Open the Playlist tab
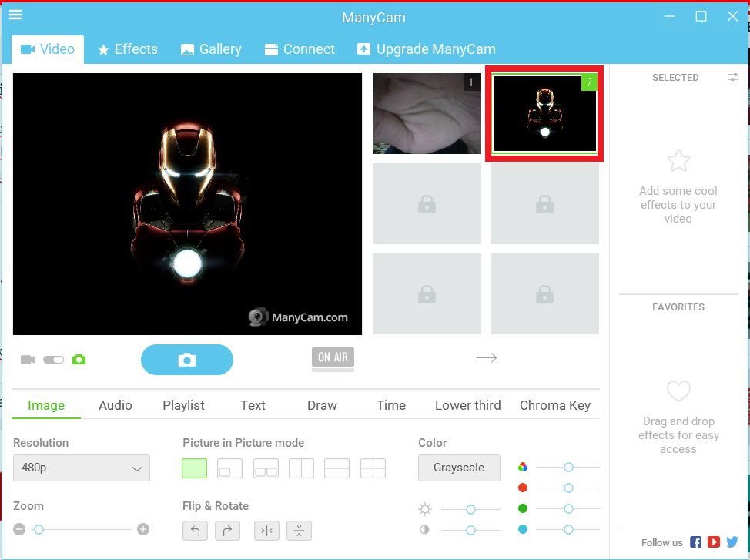Screen dimensions: 750x560 (184, 405)
